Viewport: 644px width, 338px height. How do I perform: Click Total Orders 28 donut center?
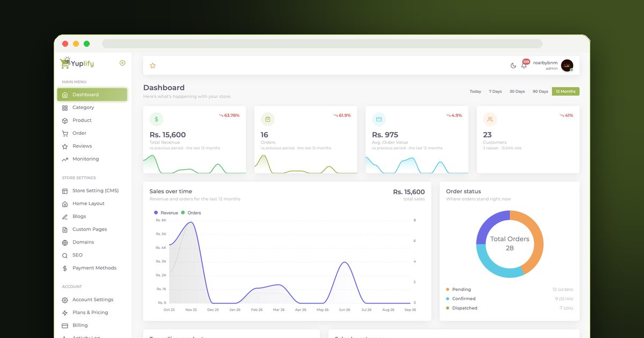pyautogui.click(x=510, y=243)
